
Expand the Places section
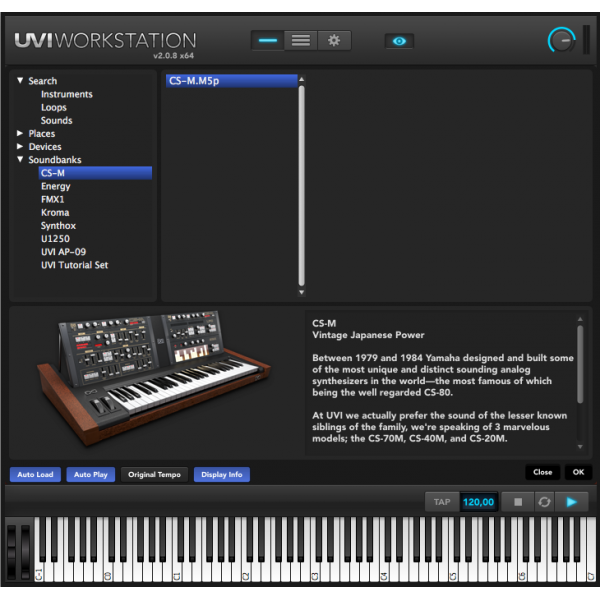click(20, 133)
